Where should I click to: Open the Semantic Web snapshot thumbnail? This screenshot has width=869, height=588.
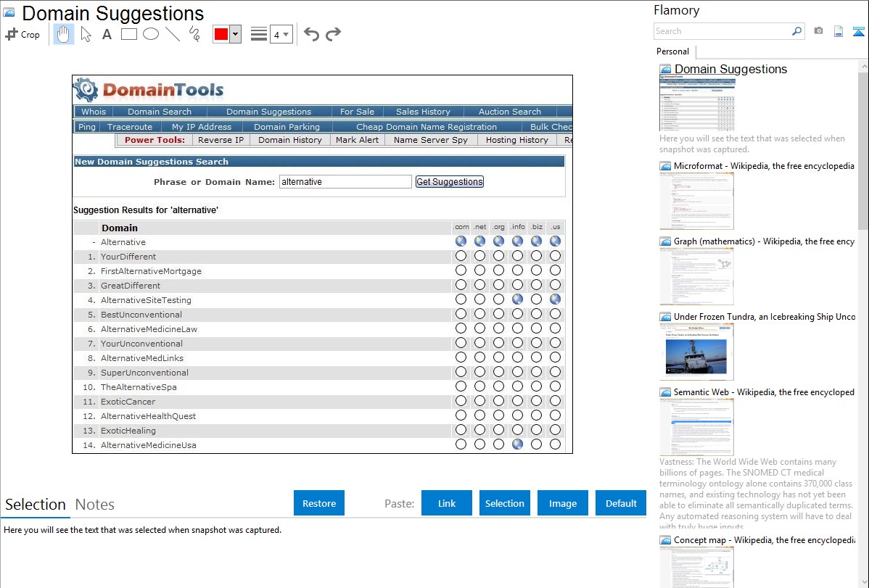click(x=696, y=427)
